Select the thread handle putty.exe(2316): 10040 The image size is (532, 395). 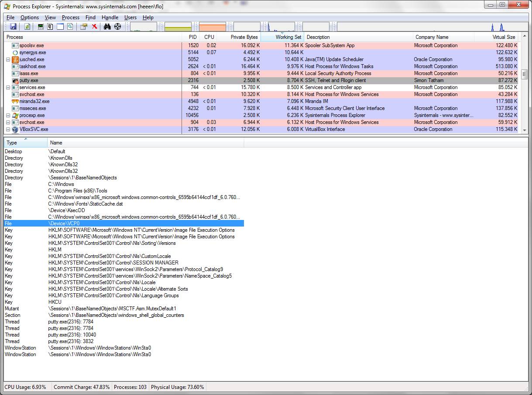point(124,335)
